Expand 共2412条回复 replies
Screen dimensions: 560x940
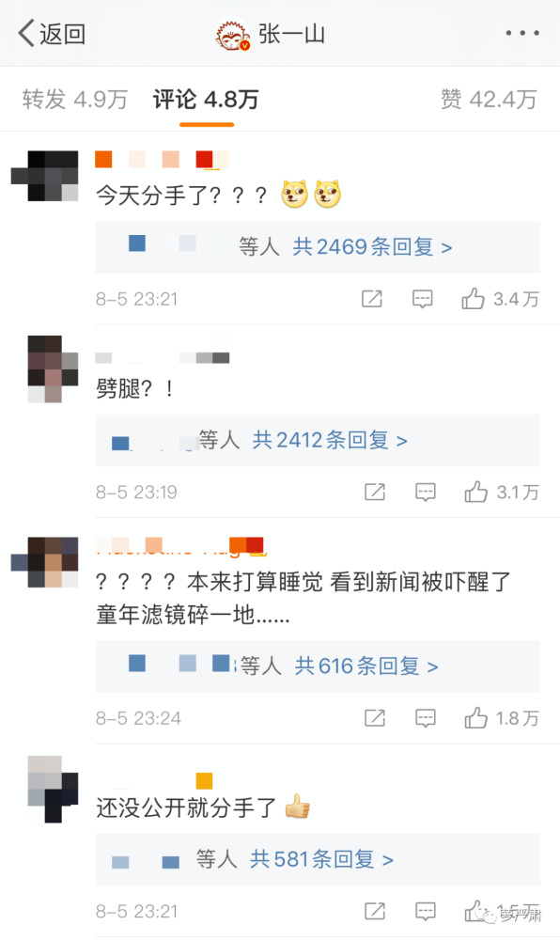coord(330,441)
